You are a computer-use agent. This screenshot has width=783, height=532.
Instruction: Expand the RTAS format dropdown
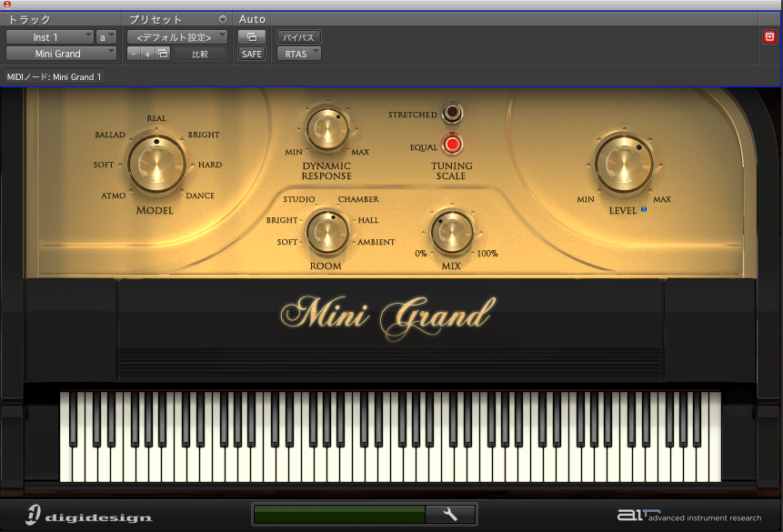[298, 54]
